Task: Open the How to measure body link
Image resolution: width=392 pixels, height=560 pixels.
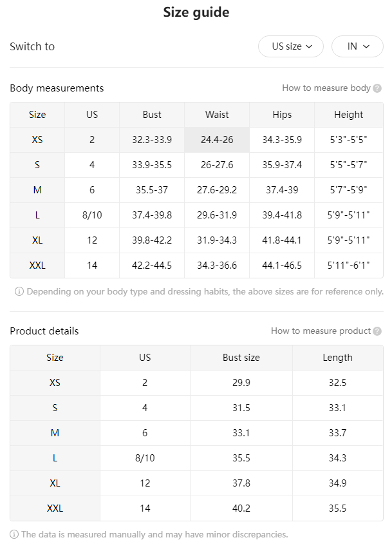Action: [x=326, y=88]
